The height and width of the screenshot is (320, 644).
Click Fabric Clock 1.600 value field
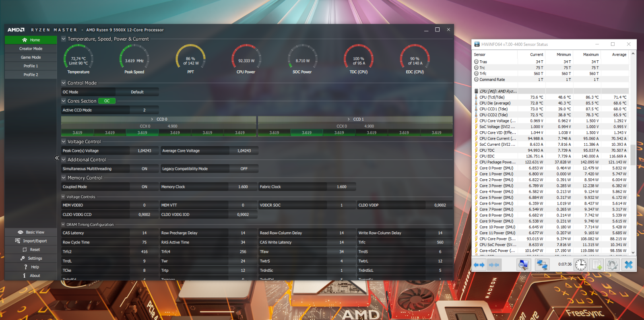342,187
